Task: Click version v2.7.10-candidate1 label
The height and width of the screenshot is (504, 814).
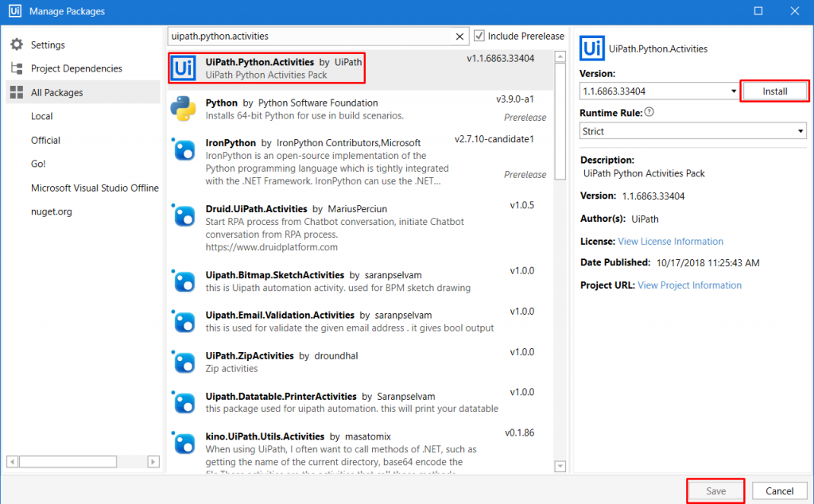Action: click(494, 138)
